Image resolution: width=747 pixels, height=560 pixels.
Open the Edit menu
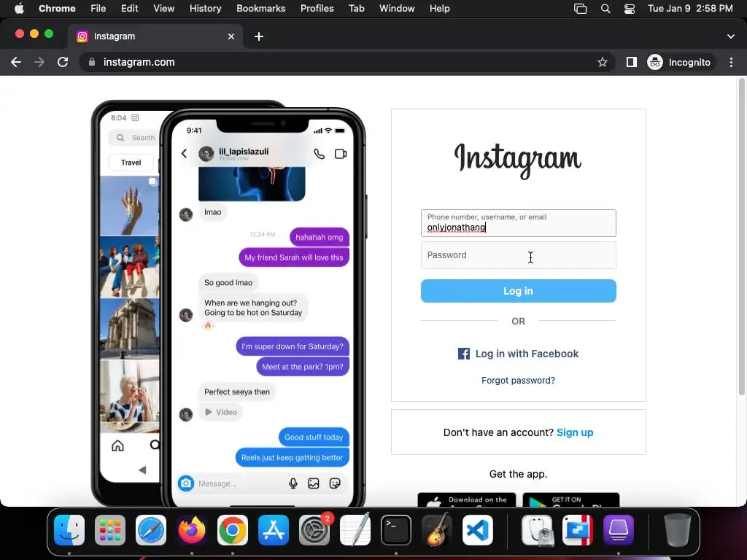click(129, 8)
